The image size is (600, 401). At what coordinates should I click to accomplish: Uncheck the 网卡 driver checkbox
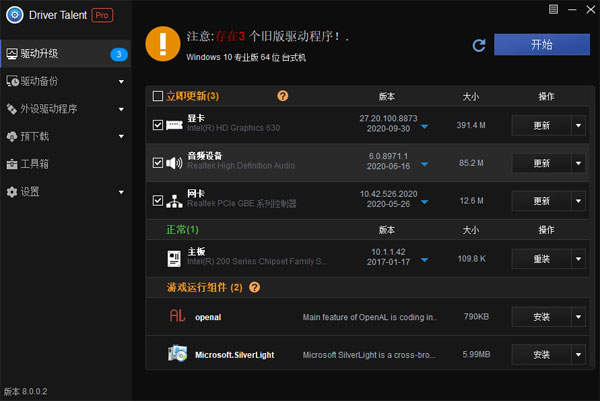click(x=158, y=200)
